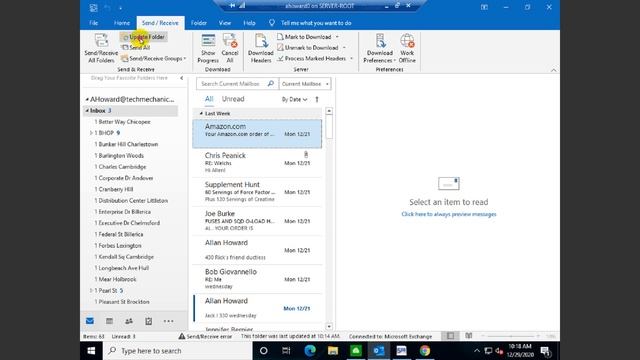
Task: Open Mail view icon
Action: (90, 321)
